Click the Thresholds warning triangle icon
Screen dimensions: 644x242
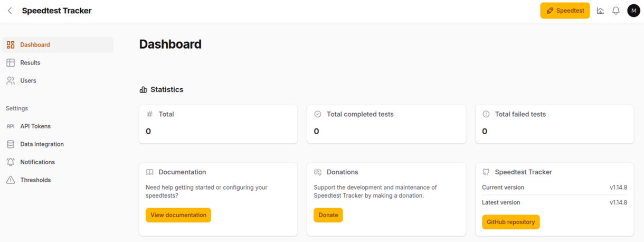pyautogui.click(x=11, y=180)
